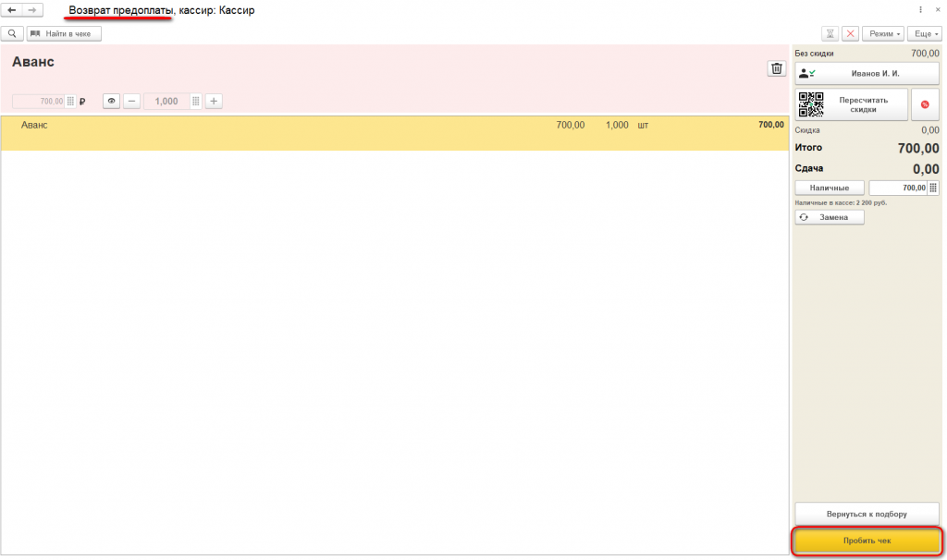
Task: Open the calculator next to quantity field
Action: click(x=196, y=102)
